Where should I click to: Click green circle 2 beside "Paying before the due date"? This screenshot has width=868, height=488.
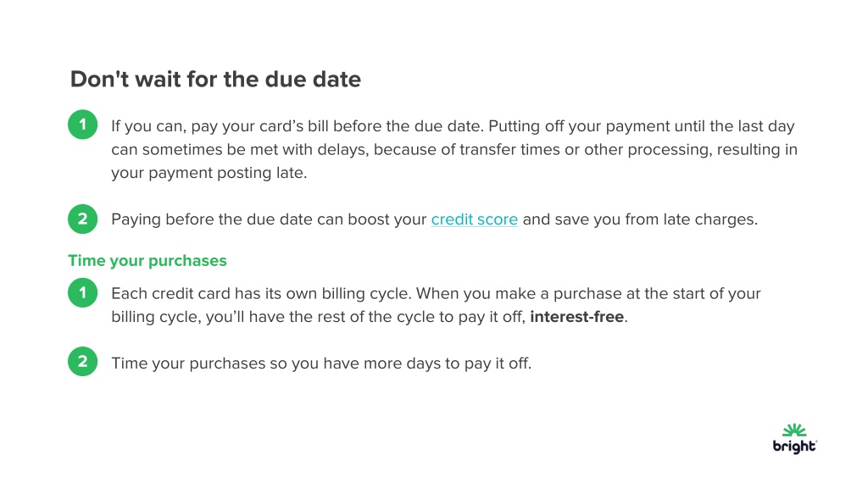coord(83,219)
